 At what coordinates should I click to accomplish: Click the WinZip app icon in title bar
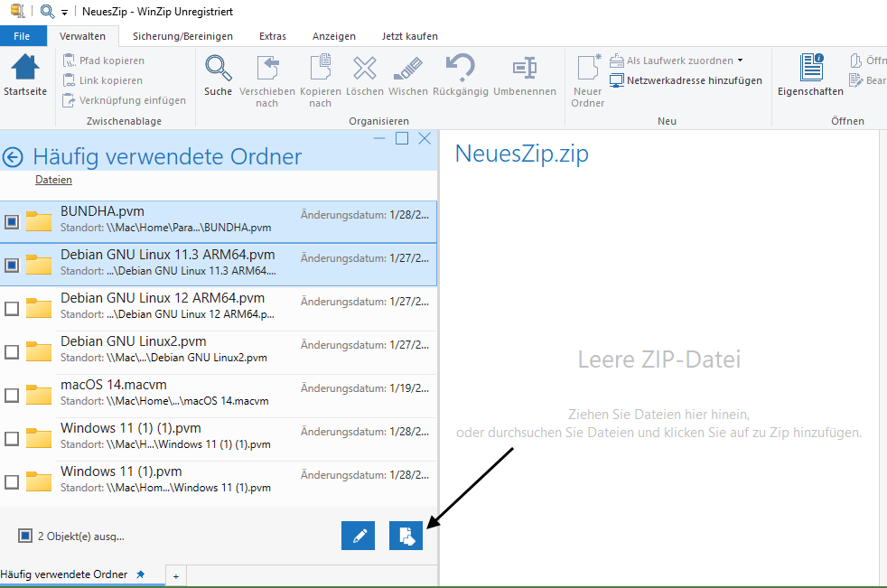coord(17,11)
